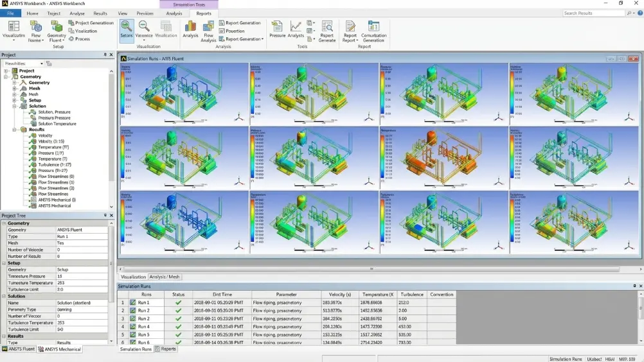Open the Reports ribbon tab
644x362 pixels.
click(x=204, y=13)
